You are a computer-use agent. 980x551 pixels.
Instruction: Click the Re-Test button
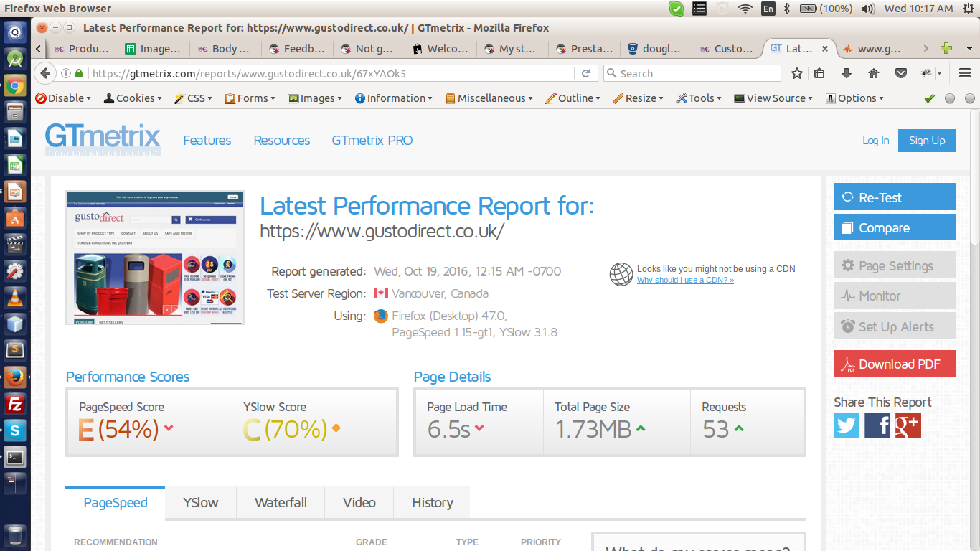click(x=895, y=197)
